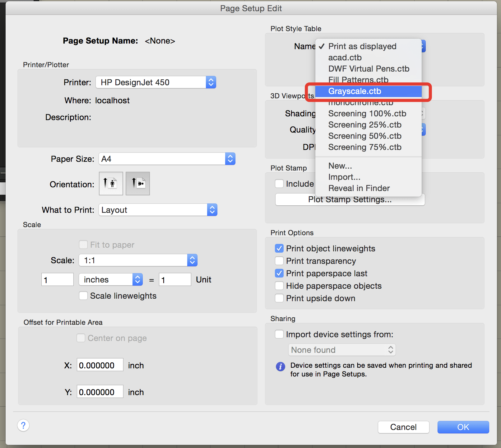This screenshot has height=448, width=501.
Task: Choose acad.ctb plot style
Action: coord(369,58)
